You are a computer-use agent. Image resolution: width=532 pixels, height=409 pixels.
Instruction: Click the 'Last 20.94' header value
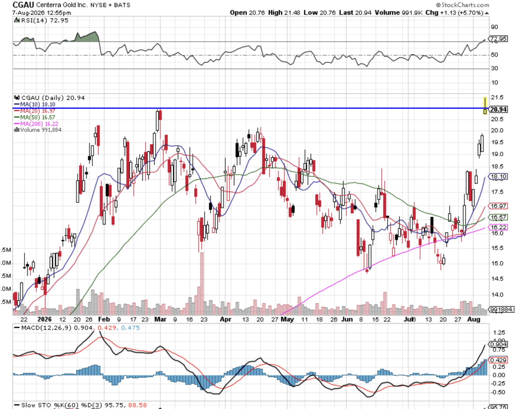point(355,13)
